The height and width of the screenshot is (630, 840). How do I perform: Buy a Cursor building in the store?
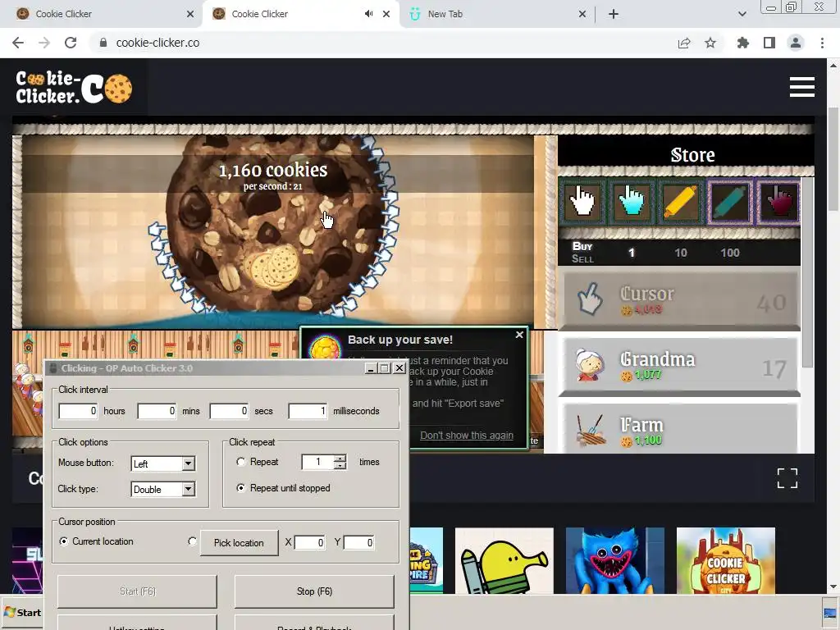[679, 300]
